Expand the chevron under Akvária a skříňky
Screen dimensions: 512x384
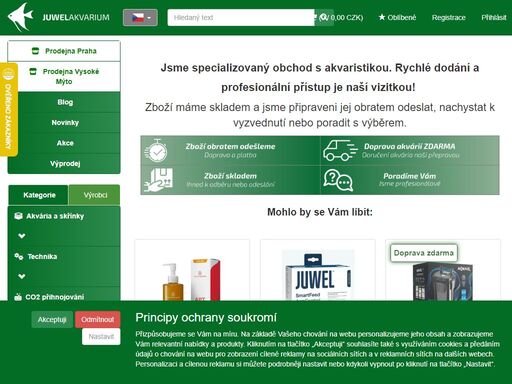point(22,236)
